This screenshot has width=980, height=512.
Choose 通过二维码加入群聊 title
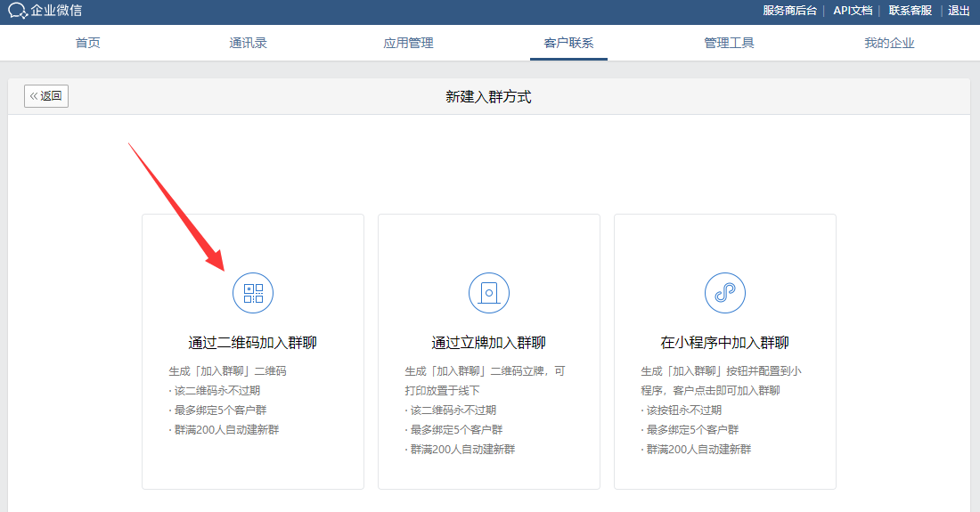252,343
